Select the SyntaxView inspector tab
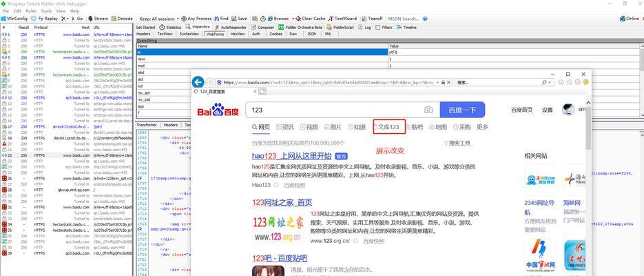This screenshot has height=276, width=644. (x=189, y=34)
